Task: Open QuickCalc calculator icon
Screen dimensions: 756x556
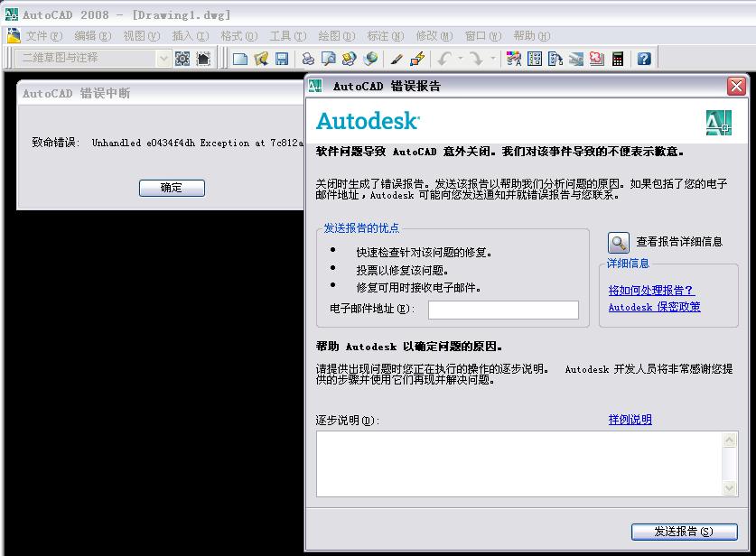Action: pos(618,59)
